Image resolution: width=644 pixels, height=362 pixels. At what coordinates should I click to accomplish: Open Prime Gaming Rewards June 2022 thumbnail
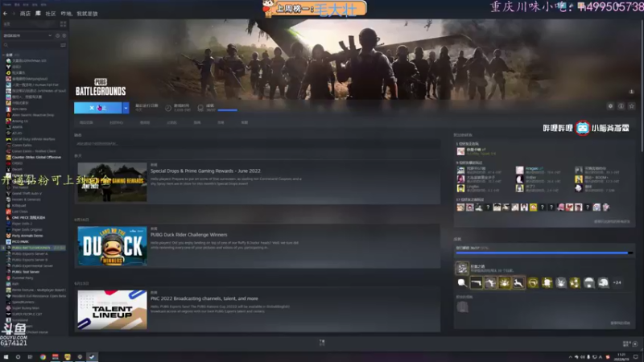(x=112, y=183)
